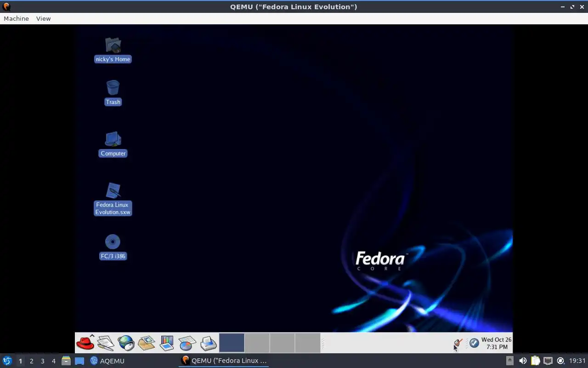
Task: Open the host clipboard tray icon
Action: [535, 361]
